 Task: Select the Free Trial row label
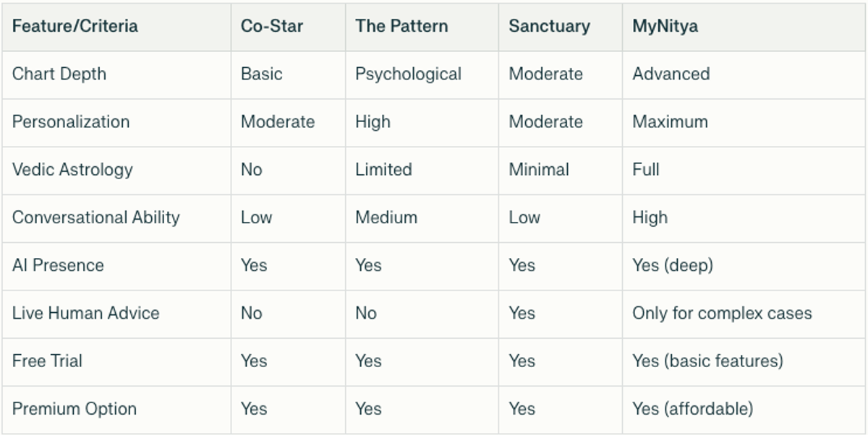click(x=47, y=361)
